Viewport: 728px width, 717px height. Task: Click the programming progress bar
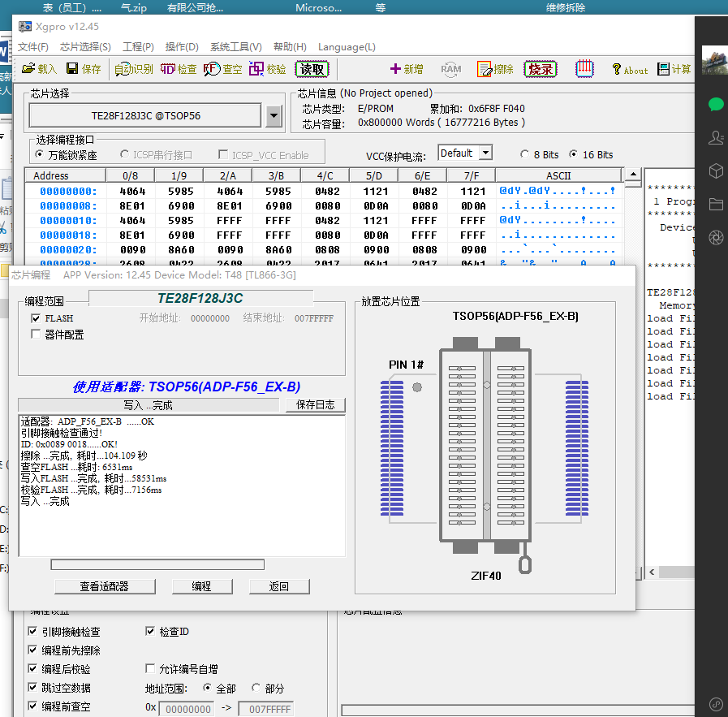tap(157, 564)
